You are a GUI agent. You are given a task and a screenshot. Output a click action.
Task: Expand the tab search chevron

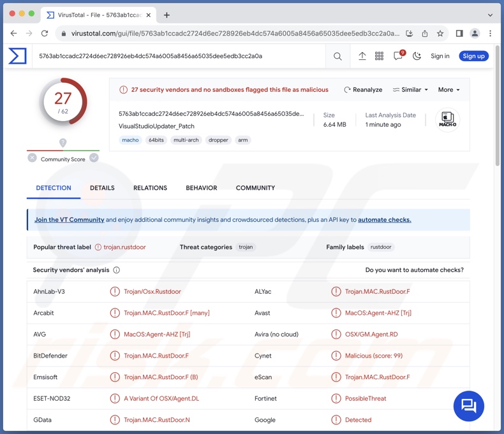click(x=490, y=15)
